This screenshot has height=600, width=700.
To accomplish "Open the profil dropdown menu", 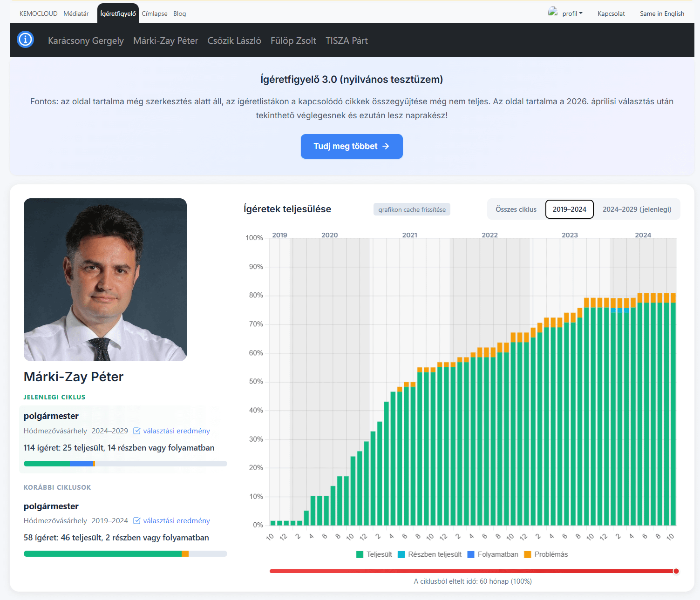I will pyautogui.click(x=572, y=13).
